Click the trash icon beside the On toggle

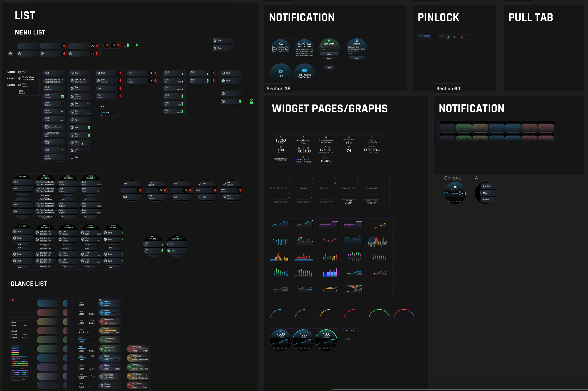point(213,81)
